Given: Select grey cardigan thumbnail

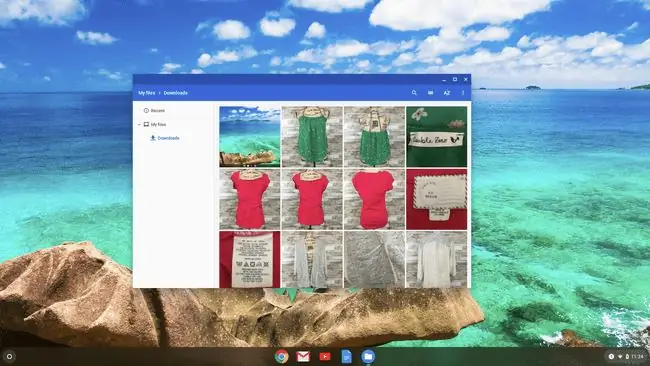Looking at the screenshot, I should pyautogui.click(x=312, y=259).
